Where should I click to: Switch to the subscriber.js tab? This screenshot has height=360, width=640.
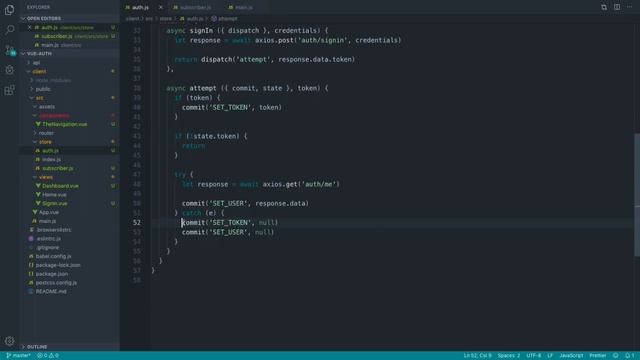[x=192, y=7]
